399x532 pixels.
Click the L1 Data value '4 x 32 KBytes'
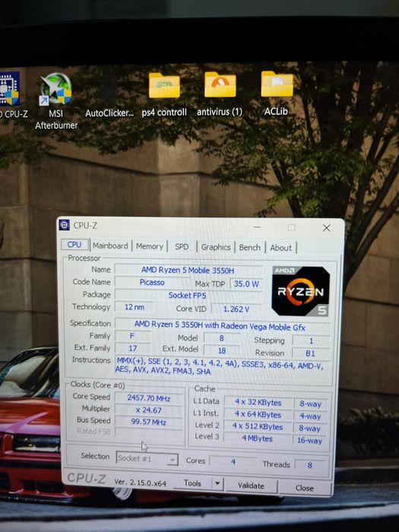[x=258, y=402]
